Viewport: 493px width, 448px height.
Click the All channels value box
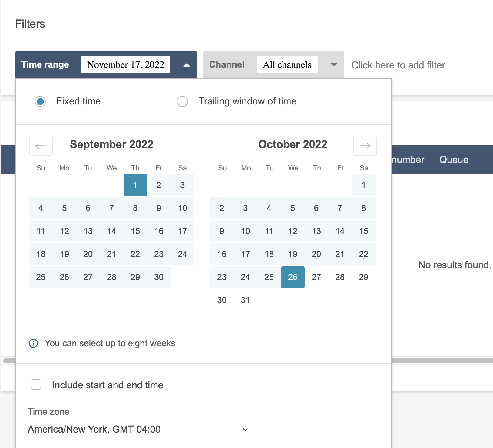pyautogui.click(x=287, y=65)
